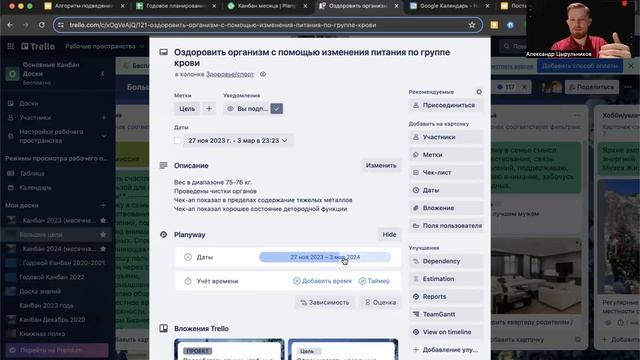Open 'Доска знаний' board
The height and width of the screenshot is (360, 640).
tap(40, 291)
